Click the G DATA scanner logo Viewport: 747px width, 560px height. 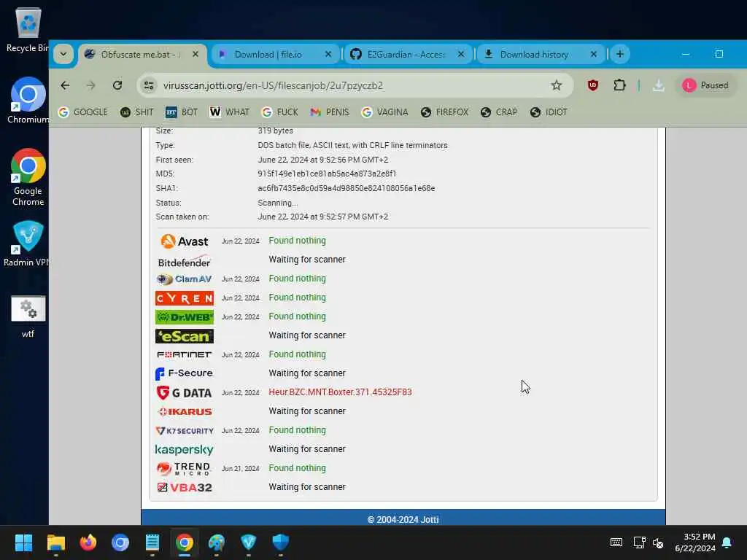[184, 393]
